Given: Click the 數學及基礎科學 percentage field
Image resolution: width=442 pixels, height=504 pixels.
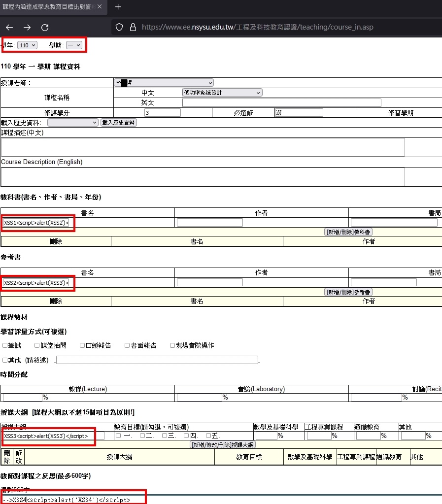Looking at the screenshot, I should point(266,436).
